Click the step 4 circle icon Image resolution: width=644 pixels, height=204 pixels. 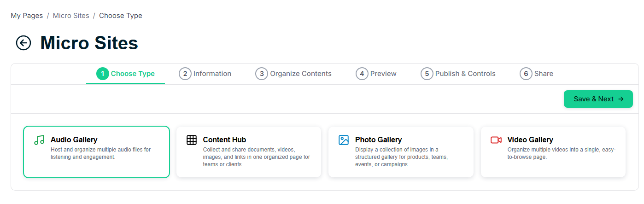pyautogui.click(x=362, y=74)
